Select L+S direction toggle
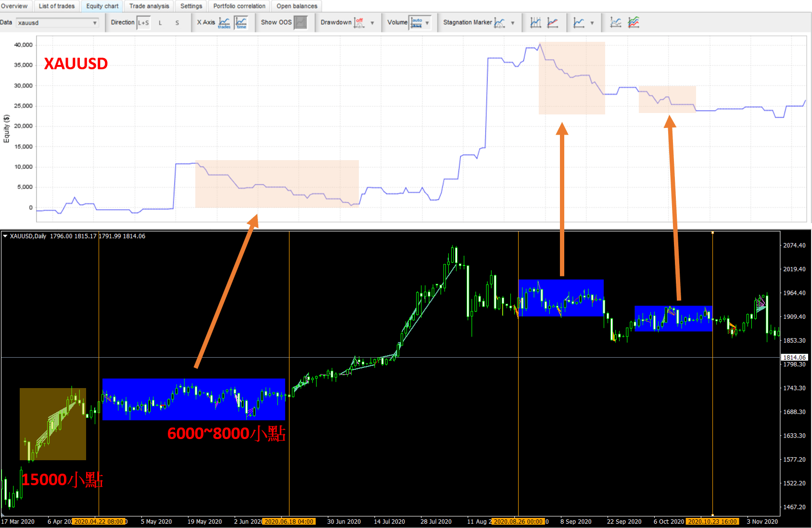This screenshot has height=528, width=812. 143,23
